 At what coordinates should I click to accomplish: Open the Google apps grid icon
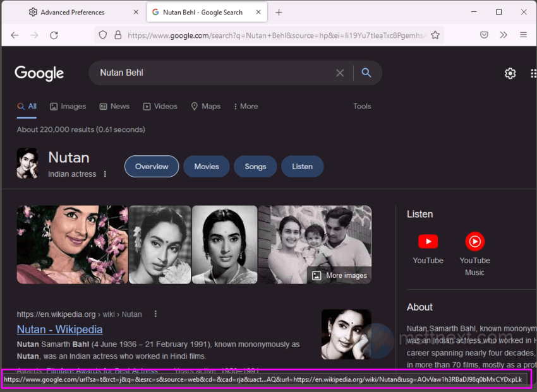coord(533,73)
